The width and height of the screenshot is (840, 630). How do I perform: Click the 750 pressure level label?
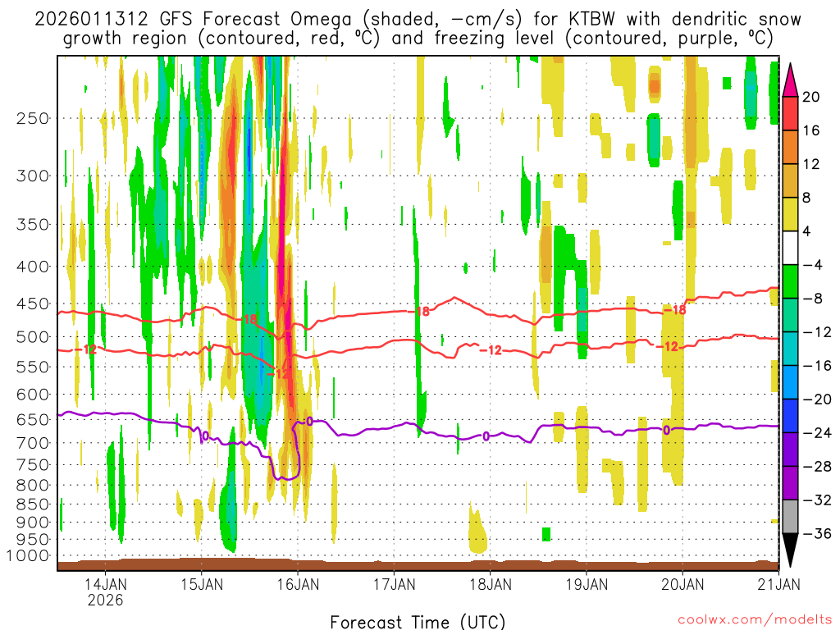33,465
